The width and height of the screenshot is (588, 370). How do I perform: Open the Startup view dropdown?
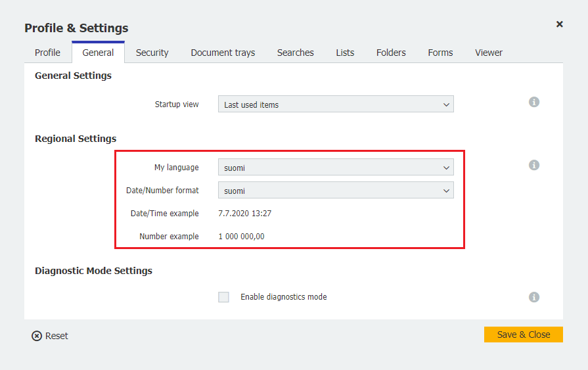click(336, 104)
